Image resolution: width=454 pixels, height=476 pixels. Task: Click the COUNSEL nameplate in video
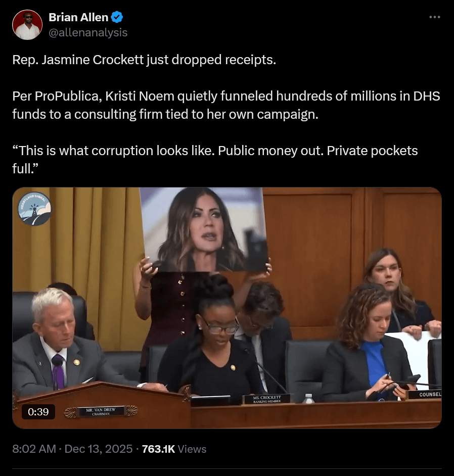[x=425, y=395]
